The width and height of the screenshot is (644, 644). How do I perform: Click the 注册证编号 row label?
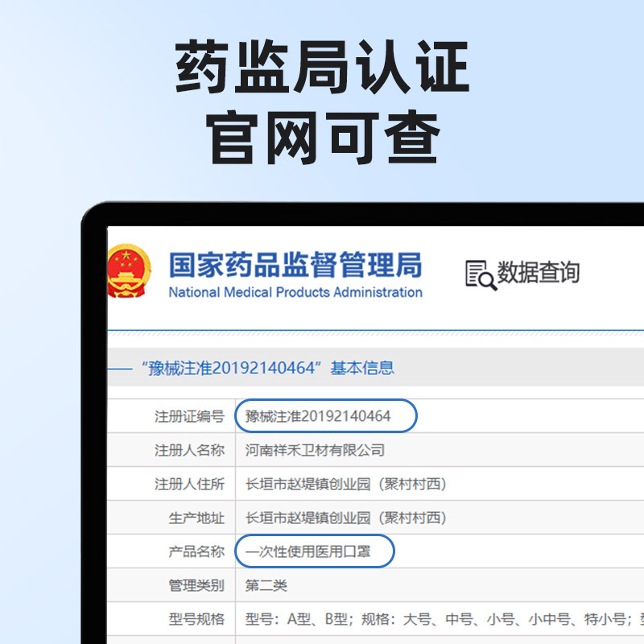click(189, 416)
